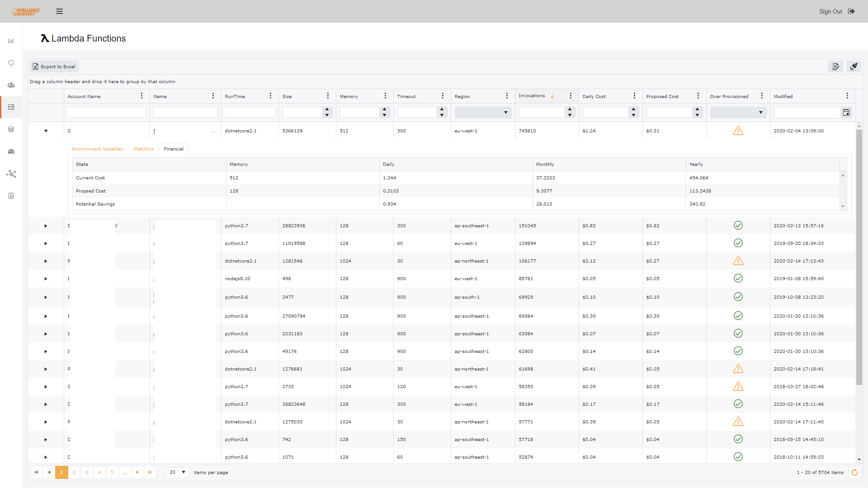Switch to the Statistics tab
Screen dimensions: 868x488
click(x=143, y=149)
